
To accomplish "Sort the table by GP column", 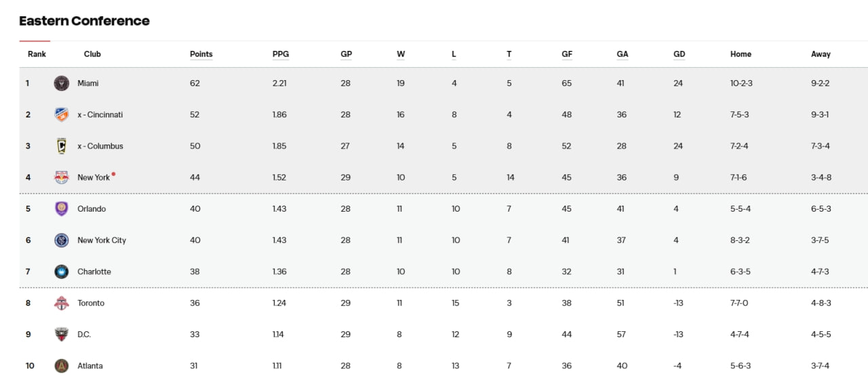I will pyautogui.click(x=346, y=54).
